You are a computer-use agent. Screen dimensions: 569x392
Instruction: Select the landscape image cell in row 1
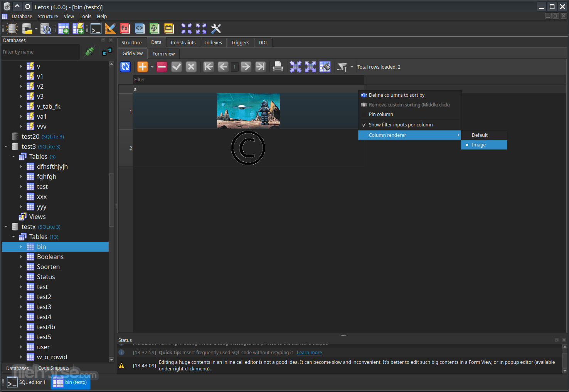(248, 111)
